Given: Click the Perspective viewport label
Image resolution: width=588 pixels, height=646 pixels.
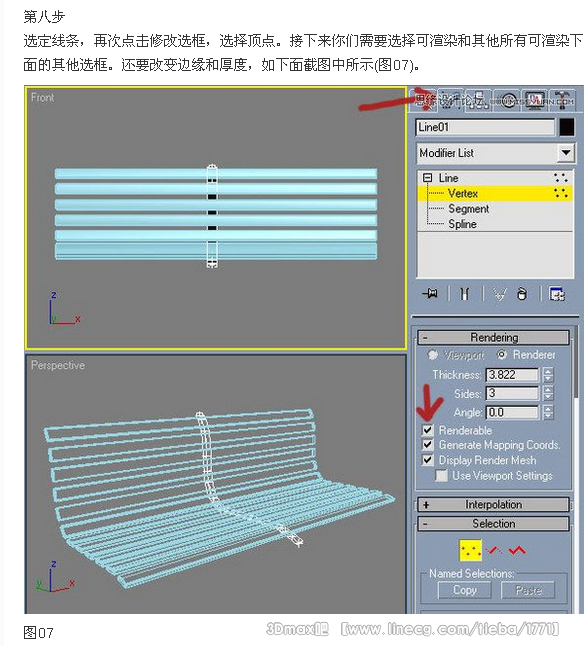Looking at the screenshot, I should (x=58, y=365).
